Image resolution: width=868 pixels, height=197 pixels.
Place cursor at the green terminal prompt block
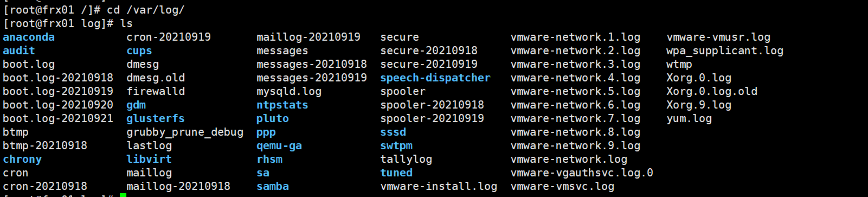pyautogui.click(x=123, y=195)
